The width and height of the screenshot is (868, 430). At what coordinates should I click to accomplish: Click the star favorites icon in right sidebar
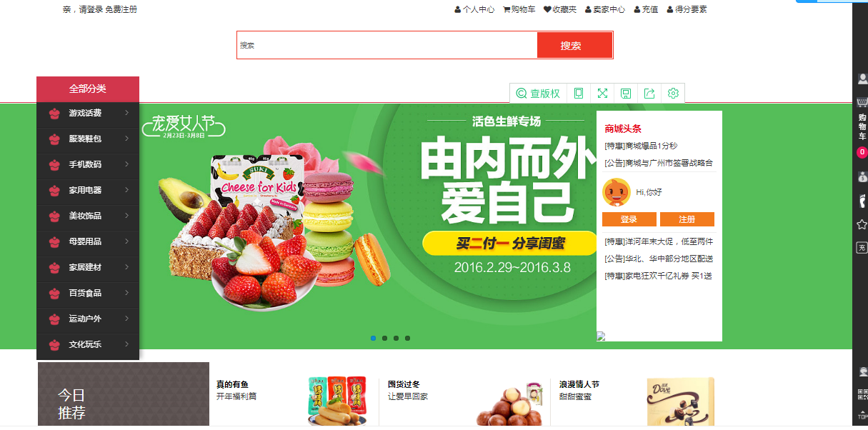(862, 224)
